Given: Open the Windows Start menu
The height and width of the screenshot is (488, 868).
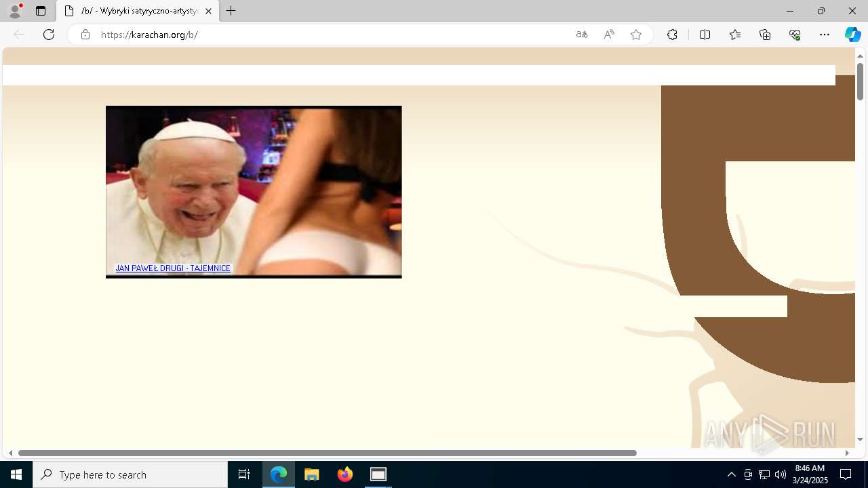Looking at the screenshot, I should coord(16,474).
